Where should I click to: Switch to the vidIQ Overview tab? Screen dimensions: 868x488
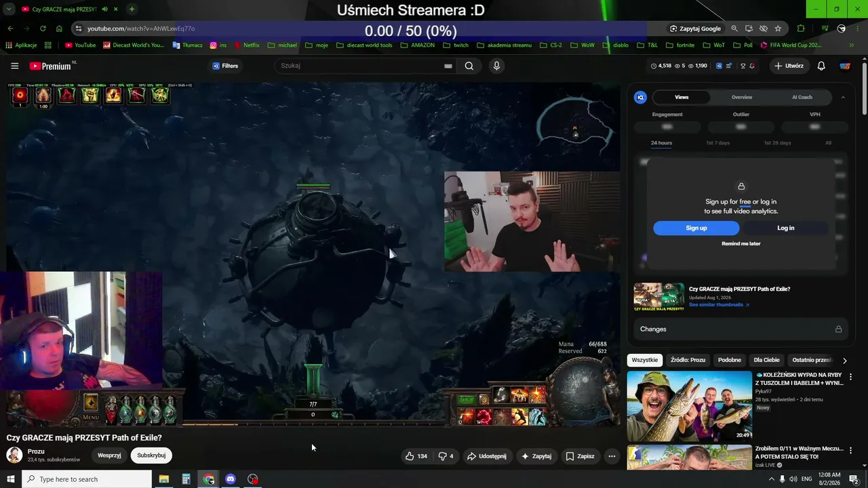[742, 97]
